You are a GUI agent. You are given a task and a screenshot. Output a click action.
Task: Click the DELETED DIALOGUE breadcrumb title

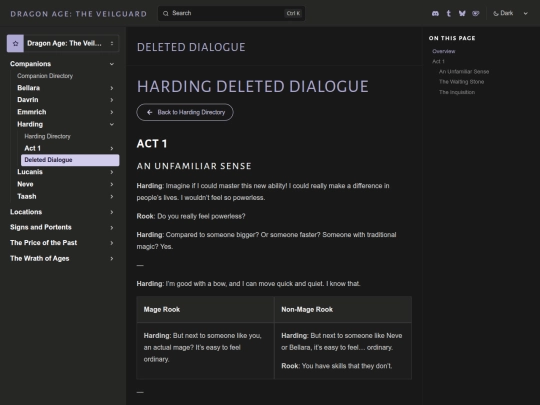191,47
